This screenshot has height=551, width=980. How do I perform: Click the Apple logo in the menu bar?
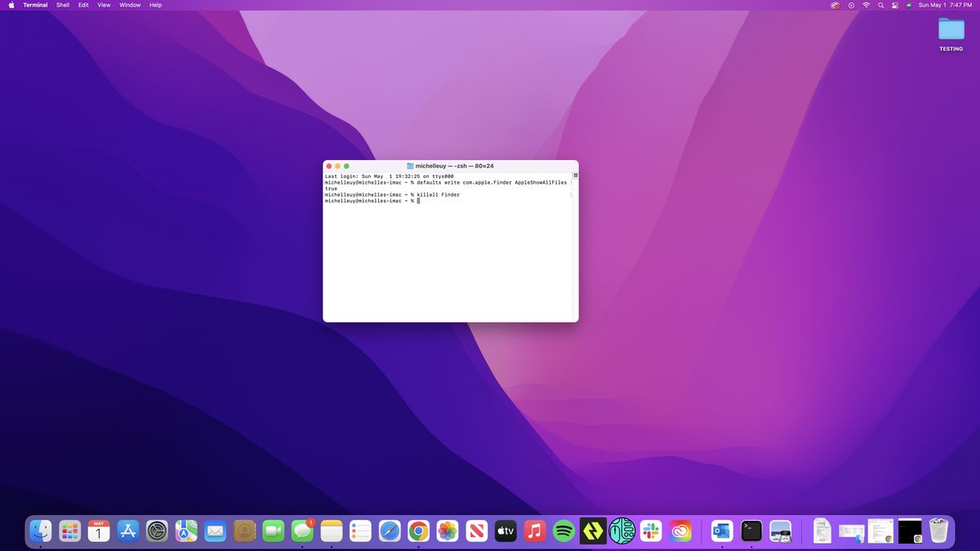pos(11,5)
